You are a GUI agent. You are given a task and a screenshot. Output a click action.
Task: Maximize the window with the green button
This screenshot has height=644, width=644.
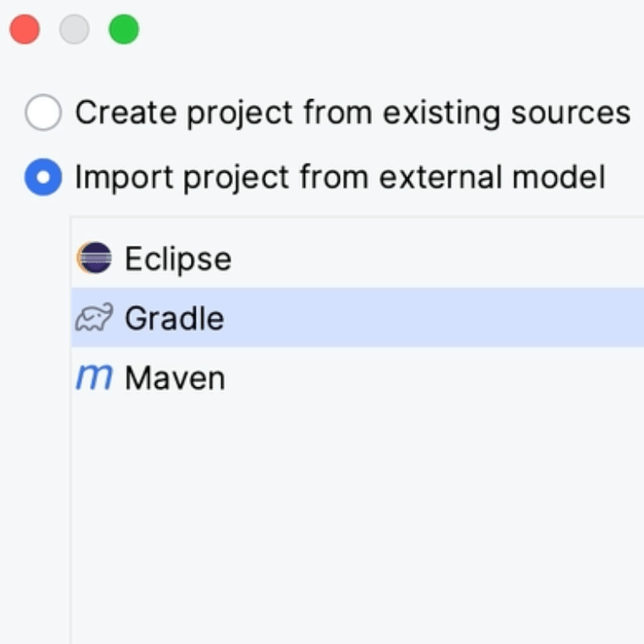pos(124,30)
